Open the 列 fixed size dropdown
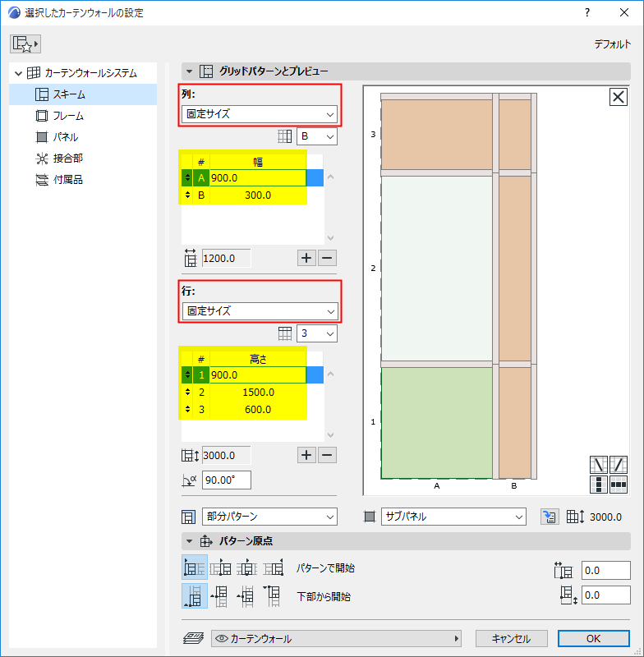The width and height of the screenshot is (644, 657). (260, 114)
